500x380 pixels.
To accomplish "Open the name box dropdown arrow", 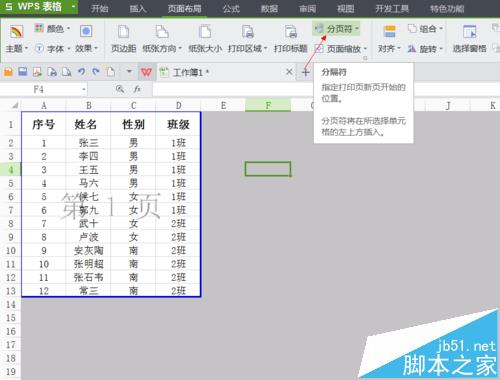I will pos(84,89).
